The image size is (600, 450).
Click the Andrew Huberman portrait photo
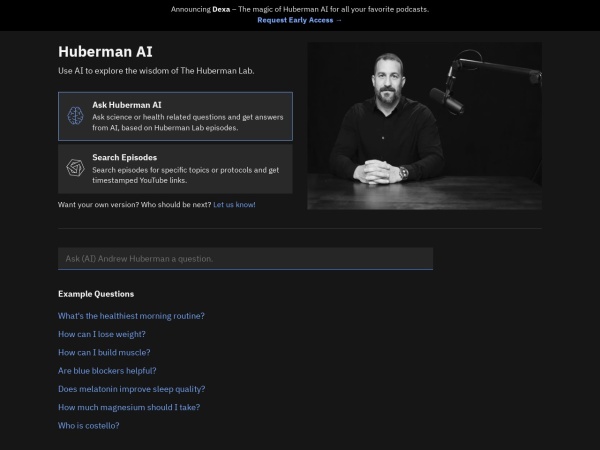pyautogui.click(x=424, y=126)
